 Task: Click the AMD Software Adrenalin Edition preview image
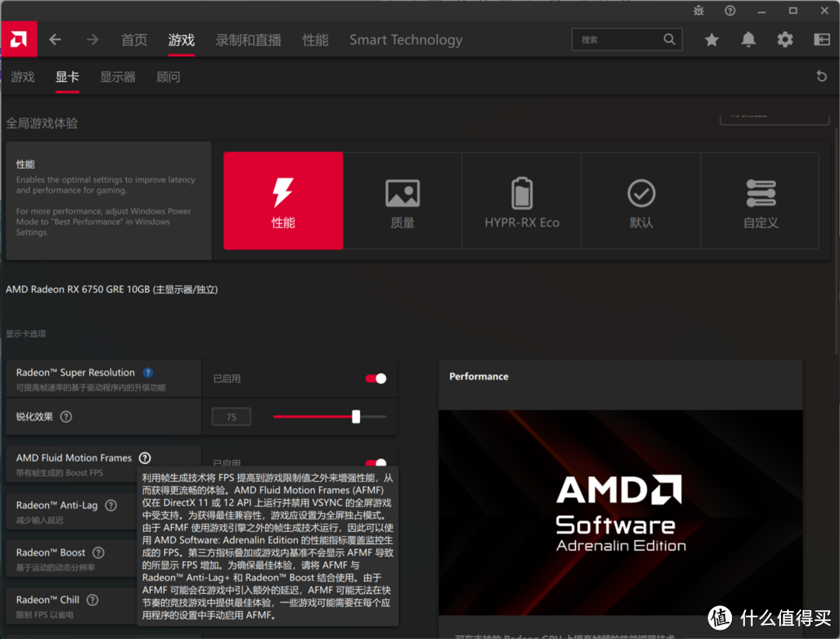click(x=621, y=512)
